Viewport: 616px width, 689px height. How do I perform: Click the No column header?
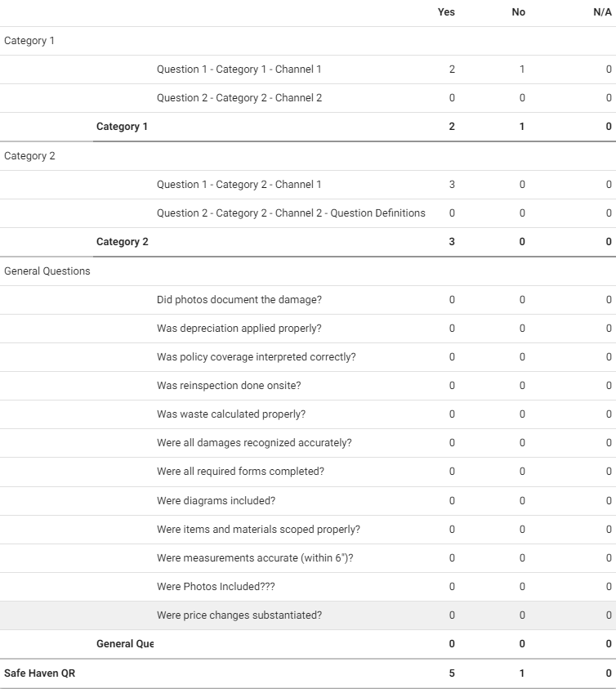click(x=518, y=12)
